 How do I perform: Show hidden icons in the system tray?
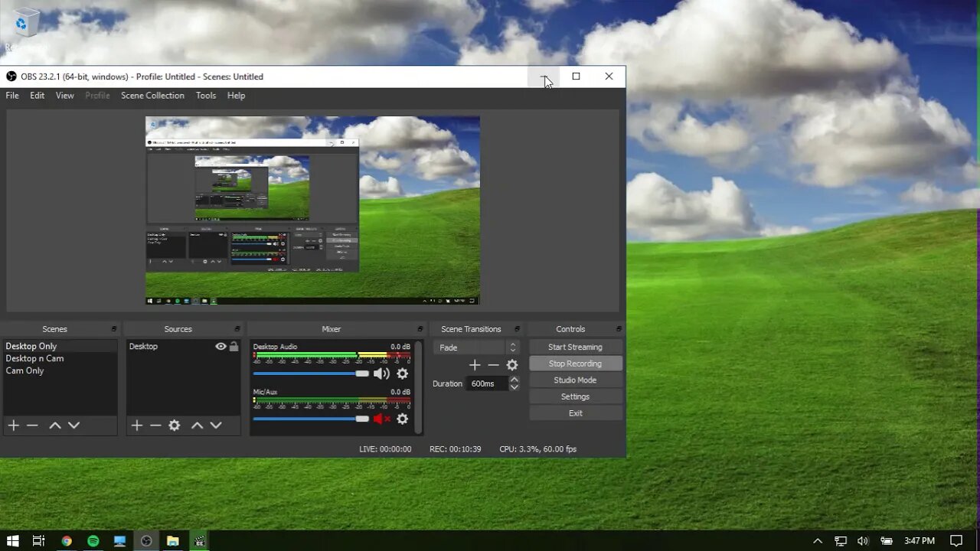click(818, 541)
